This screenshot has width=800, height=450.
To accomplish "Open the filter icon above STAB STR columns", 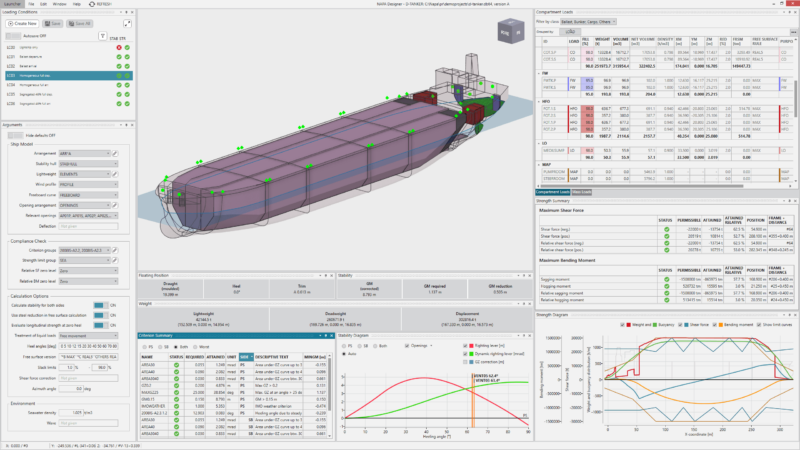I will [x=102, y=36].
